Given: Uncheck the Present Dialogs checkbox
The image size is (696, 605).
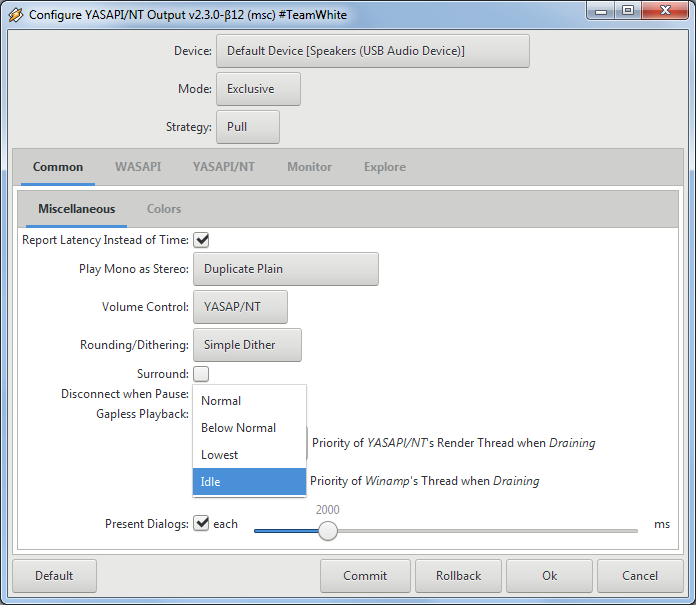Looking at the screenshot, I should (201, 523).
